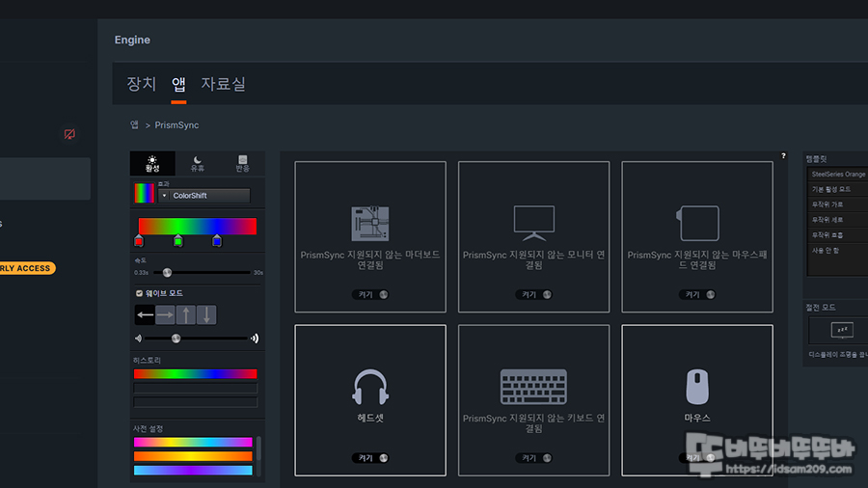Choose the cyan-purple preset gradient
The height and width of the screenshot is (488, 868).
click(193, 471)
